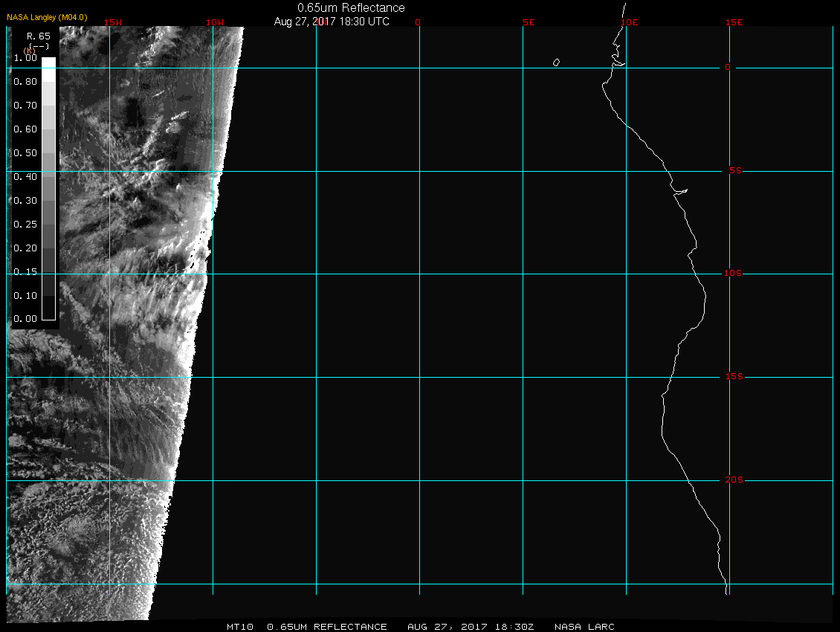This screenshot has width=840, height=632.
Task: Click the "NASA Langley (M04.0)" label
Action: coord(47,17)
